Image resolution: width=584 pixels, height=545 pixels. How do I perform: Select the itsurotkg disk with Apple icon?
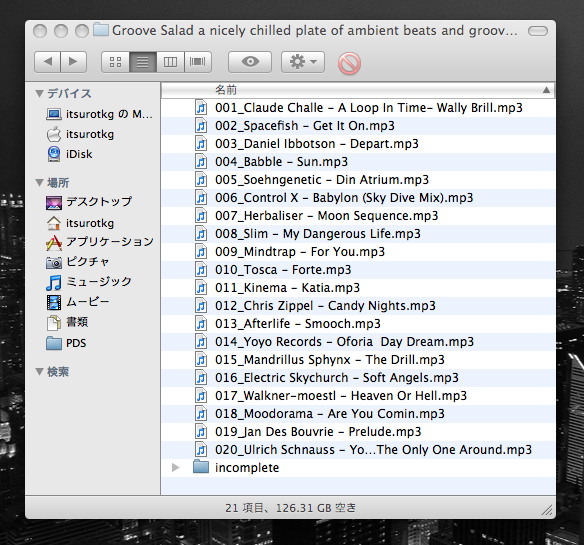click(x=80, y=134)
